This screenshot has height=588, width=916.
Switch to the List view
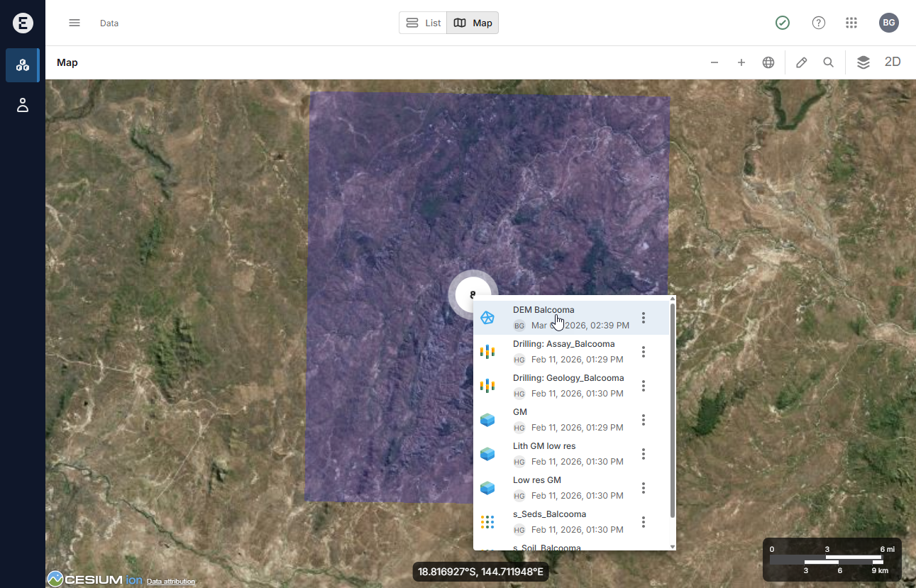(424, 23)
